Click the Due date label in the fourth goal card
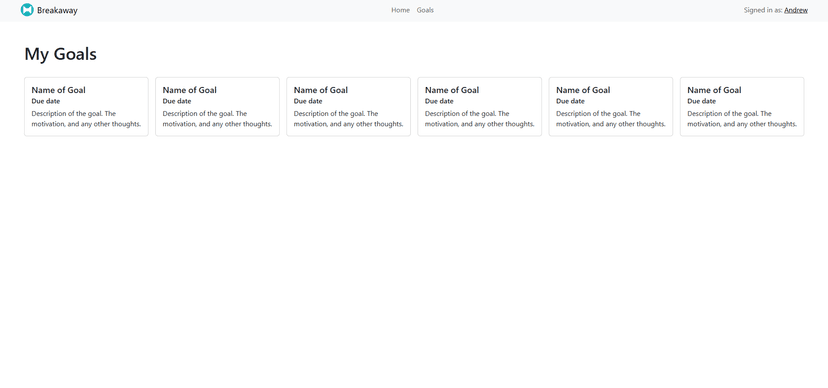828x388 pixels. click(x=439, y=101)
